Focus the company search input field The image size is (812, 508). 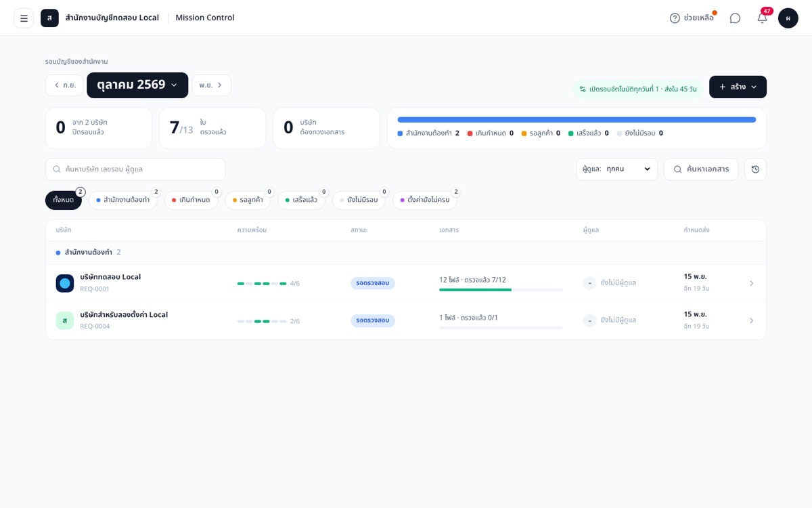(x=135, y=169)
